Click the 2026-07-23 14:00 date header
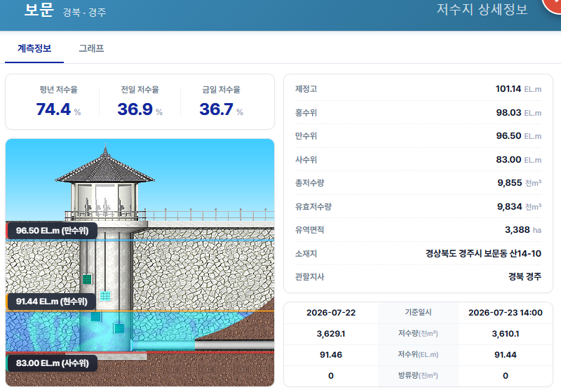This screenshot has height=392, width=561. (505, 313)
